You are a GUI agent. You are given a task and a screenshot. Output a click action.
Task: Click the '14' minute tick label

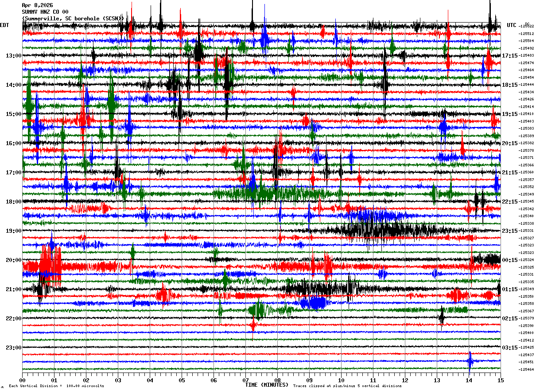[469, 380]
